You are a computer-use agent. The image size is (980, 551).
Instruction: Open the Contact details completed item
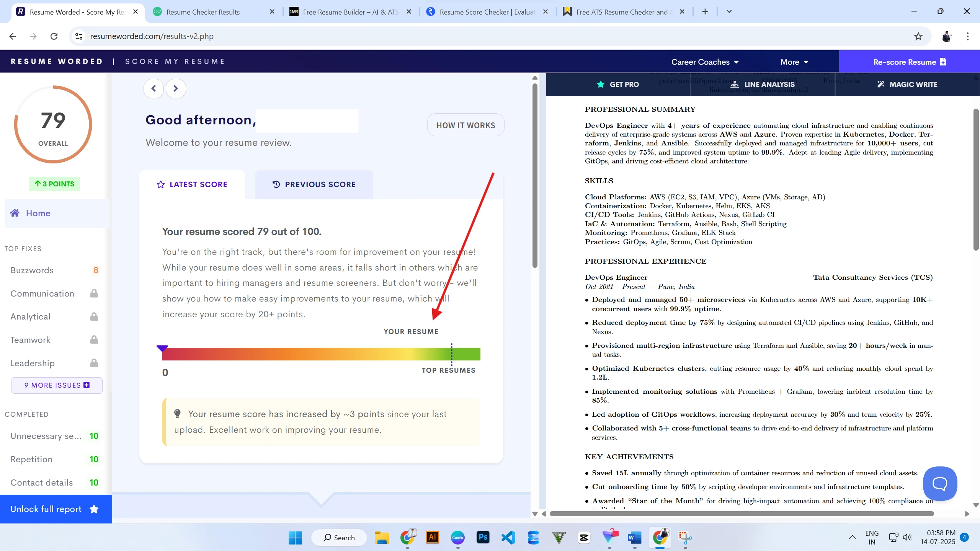coord(54,483)
